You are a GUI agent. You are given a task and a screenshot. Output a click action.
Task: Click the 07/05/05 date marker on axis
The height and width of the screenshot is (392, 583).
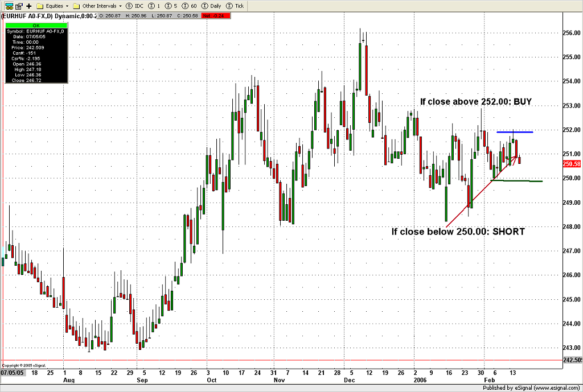11,372
